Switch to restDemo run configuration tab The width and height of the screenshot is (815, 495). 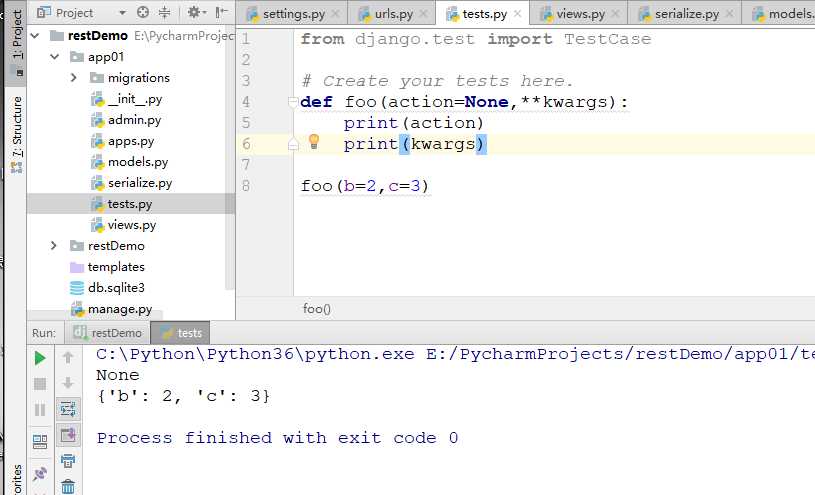(107, 333)
